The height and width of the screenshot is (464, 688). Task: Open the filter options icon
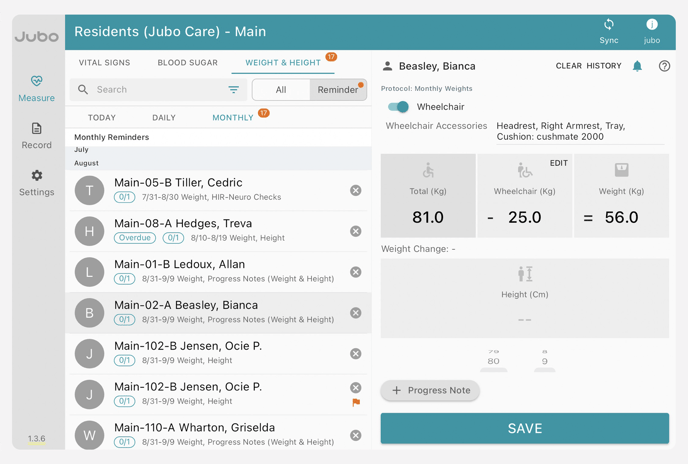click(233, 90)
